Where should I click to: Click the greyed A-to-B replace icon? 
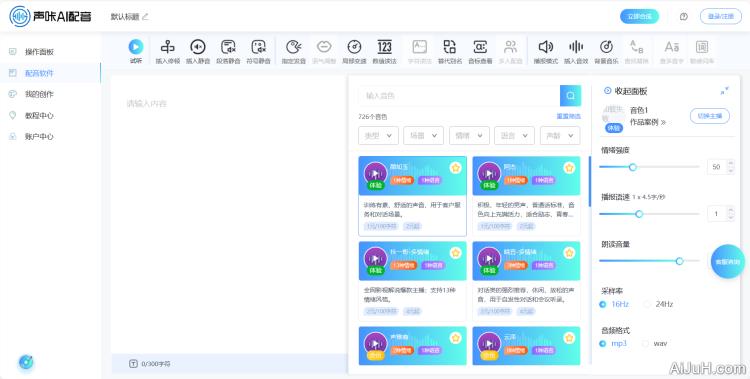[637, 46]
